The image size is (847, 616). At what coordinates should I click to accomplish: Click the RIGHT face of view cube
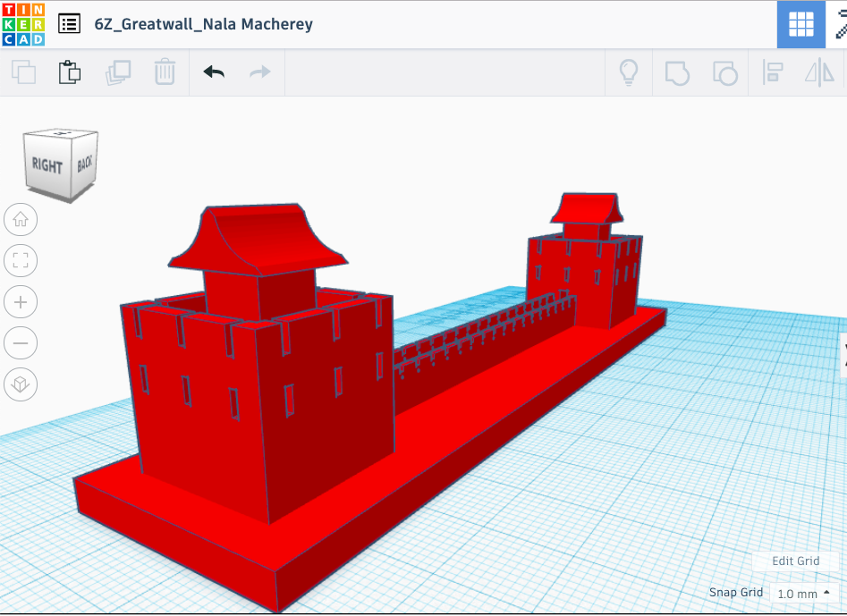(x=47, y=165)
